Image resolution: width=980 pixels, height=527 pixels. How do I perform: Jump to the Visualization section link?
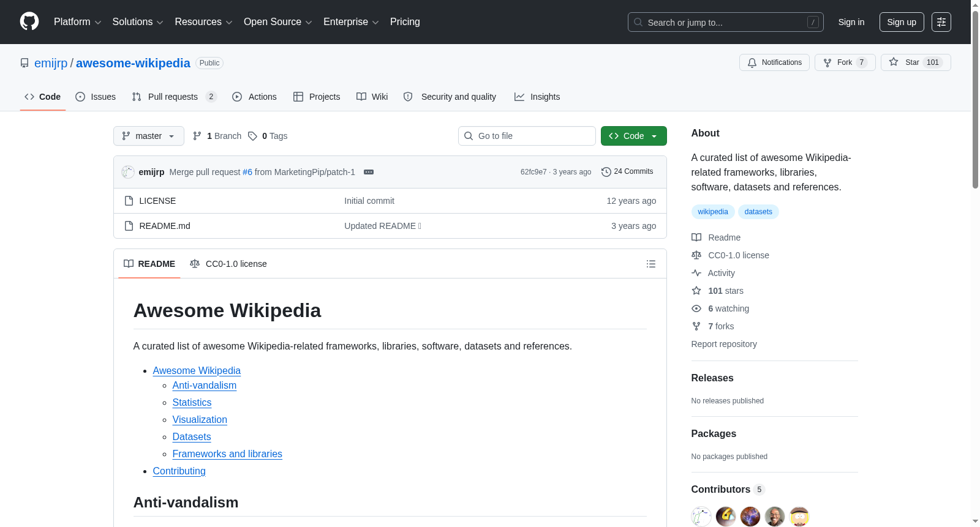(200, 420)
